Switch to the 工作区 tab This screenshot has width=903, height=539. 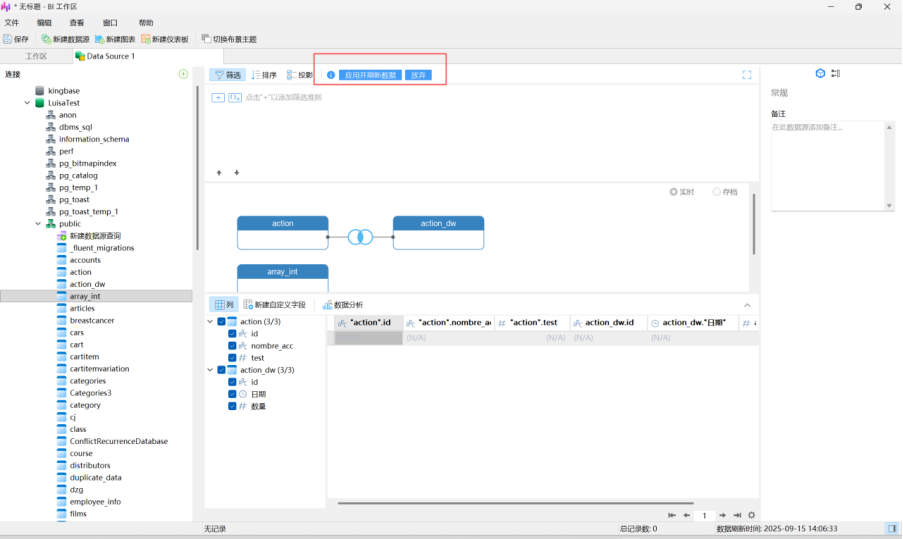point(36,56)
